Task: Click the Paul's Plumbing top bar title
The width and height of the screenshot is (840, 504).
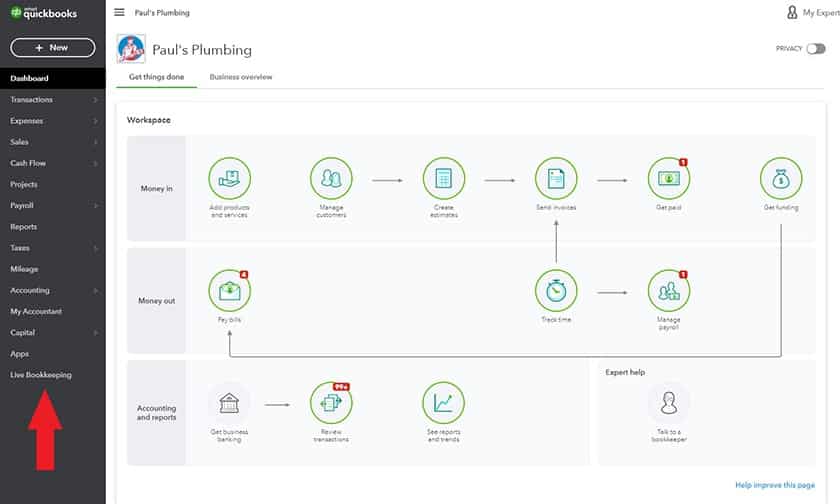Action: pyautogui.click(x=162, y=12)
